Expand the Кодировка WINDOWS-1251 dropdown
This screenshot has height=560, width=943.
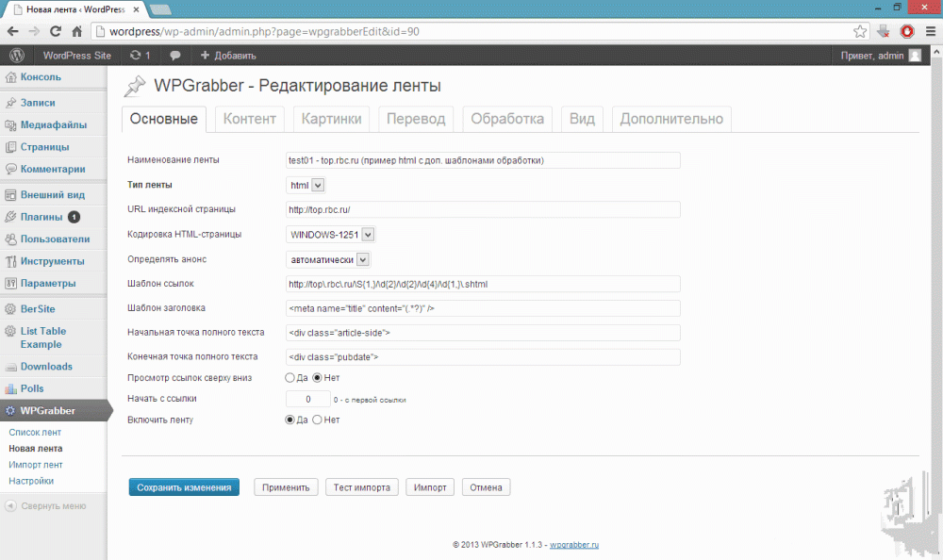point(330,234)
